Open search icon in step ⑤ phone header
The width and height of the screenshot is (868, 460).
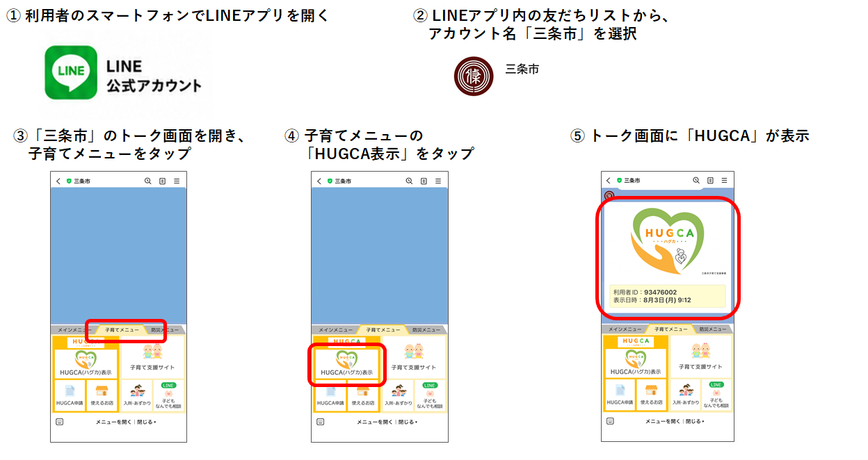coord(696,180)
